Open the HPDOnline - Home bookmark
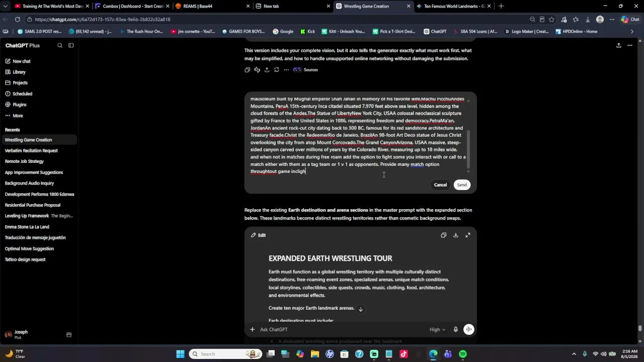644x362 pixels. point(576,31)
